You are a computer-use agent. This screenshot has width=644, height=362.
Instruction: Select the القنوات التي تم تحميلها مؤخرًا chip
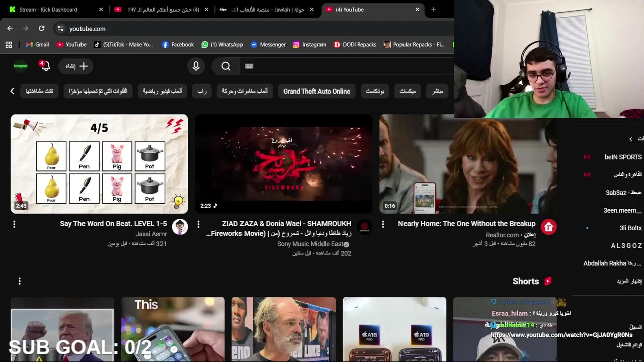point(98,91)
